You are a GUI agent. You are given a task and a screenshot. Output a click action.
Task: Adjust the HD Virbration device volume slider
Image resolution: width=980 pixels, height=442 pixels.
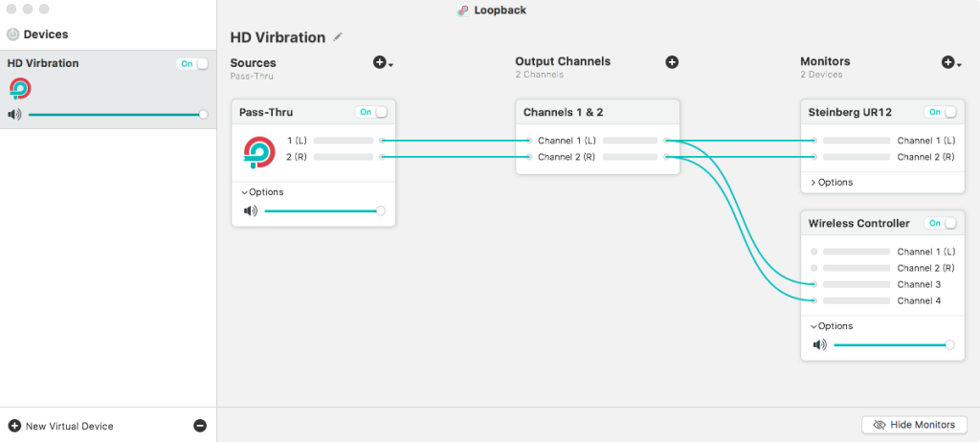pyautogui.click(x=116, y=115)
